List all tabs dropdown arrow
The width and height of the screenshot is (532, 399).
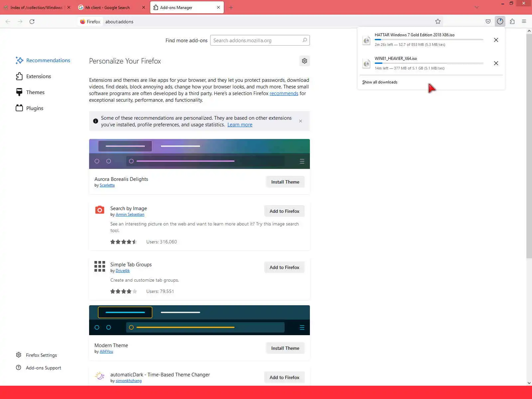(476, 7)
